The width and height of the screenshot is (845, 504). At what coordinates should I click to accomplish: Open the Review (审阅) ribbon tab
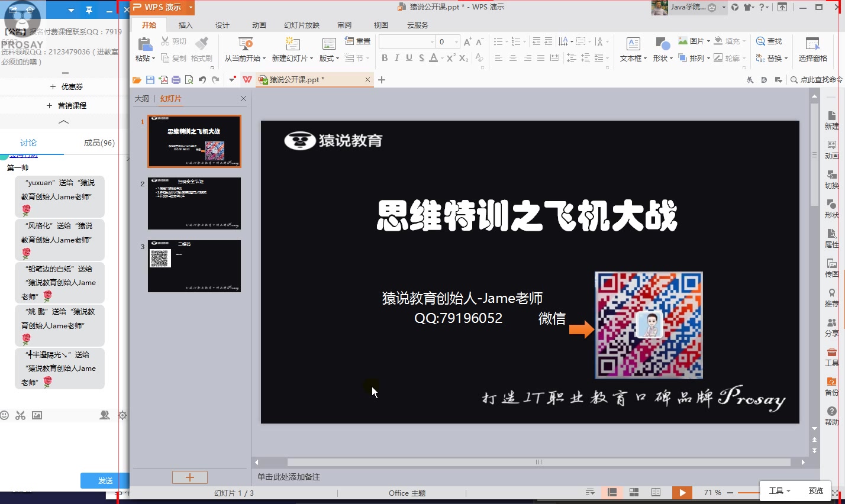click(344, 25)
